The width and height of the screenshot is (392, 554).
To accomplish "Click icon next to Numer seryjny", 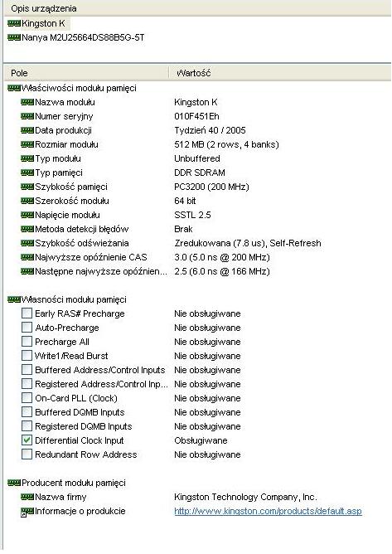I will tap(27, 116).
